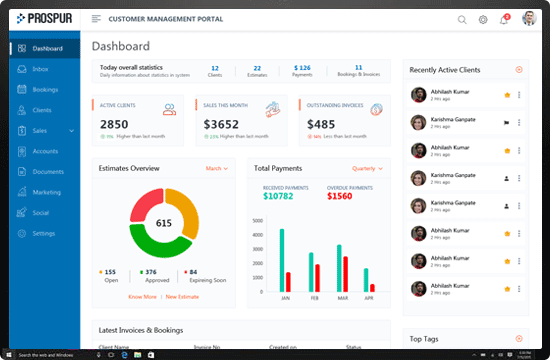The height and width of the screenshot is (360, 550).
Task: Click the 615 total in donut center
Action: pos(164,223)
